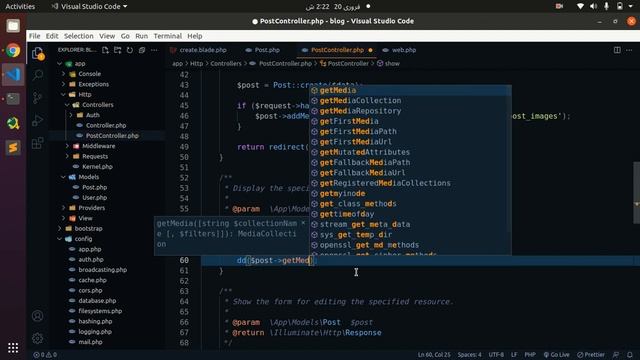The height and width of the screenshot is (360, 640).
Task: Split the editor to the right
Action: coord(617,50)
